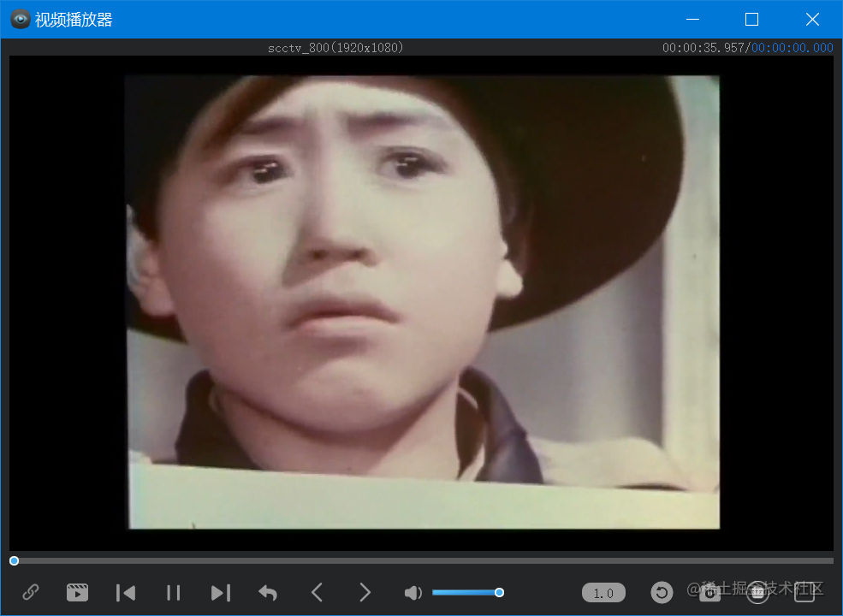Take a snapshot with camera icon
843x616 pixels.
click(709, 592)
